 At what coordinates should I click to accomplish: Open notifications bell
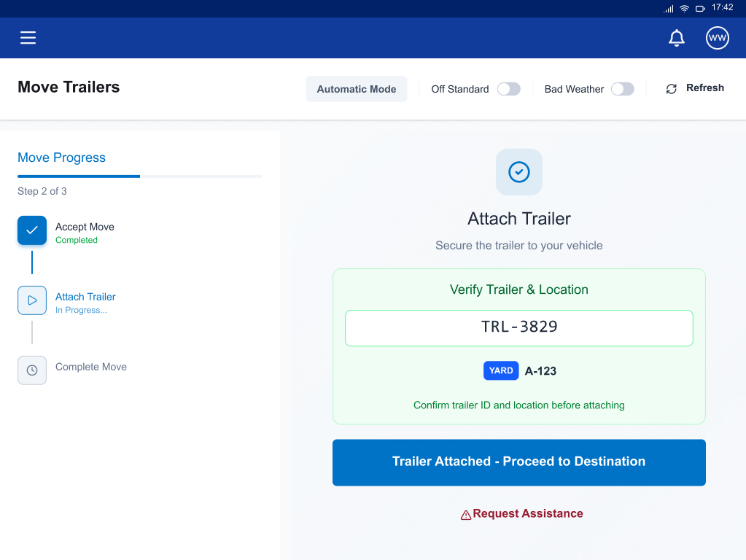pos(676,38)
